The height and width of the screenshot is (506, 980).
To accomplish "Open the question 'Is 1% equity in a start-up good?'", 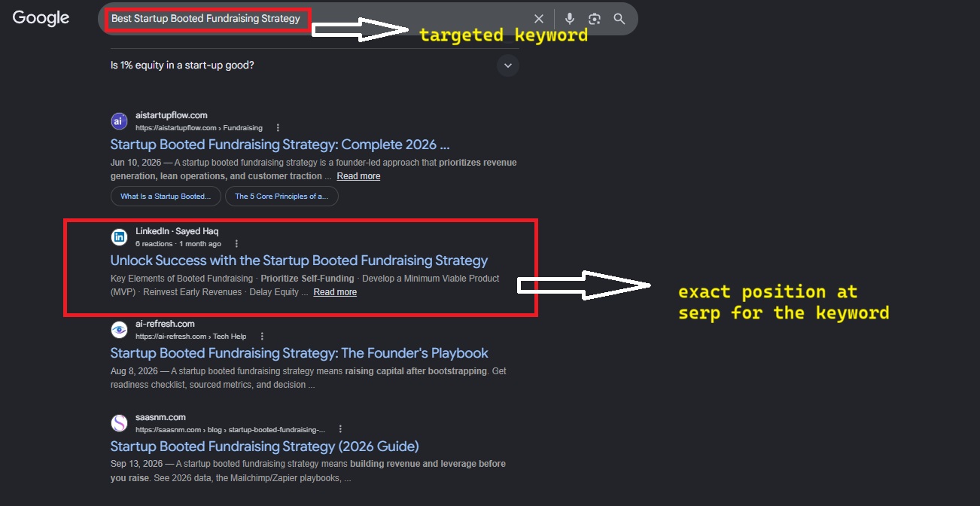I will point(182,66).
